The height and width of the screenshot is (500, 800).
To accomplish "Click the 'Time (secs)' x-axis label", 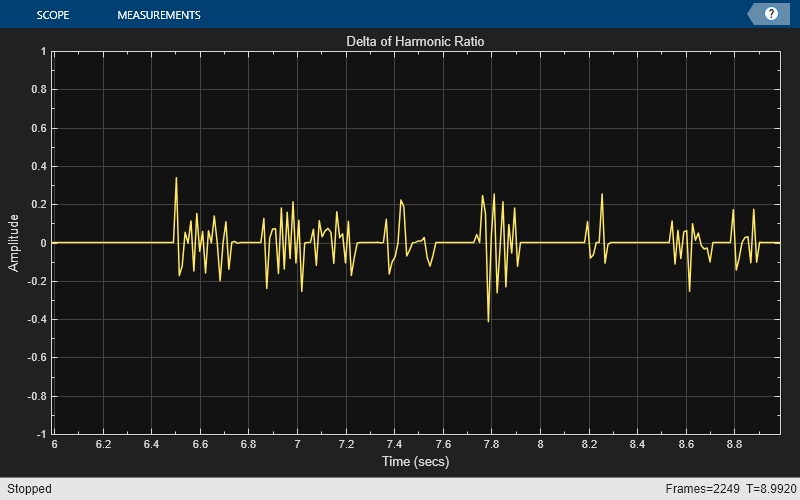I will click(415, 461).
